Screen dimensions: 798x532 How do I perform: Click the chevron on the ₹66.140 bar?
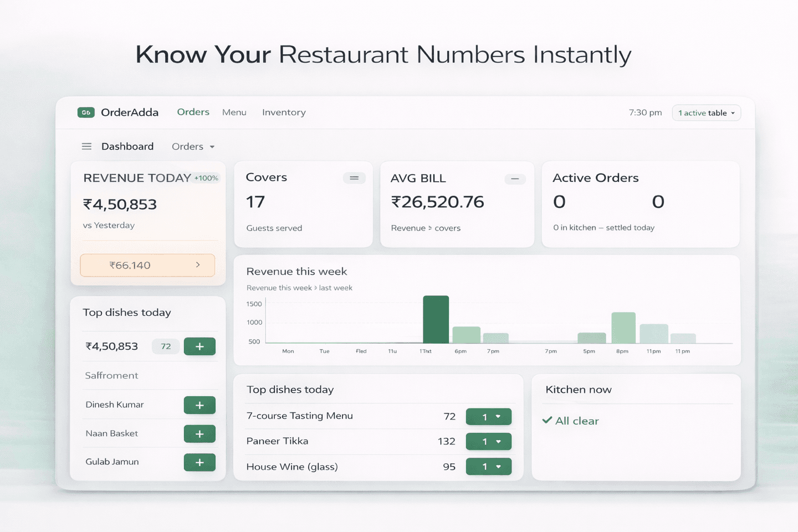pyautogui.click(x=198, y=265)
